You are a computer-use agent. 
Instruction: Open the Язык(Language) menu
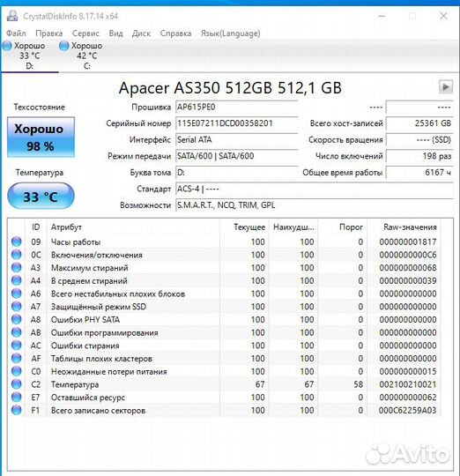(x=230, y=33)
